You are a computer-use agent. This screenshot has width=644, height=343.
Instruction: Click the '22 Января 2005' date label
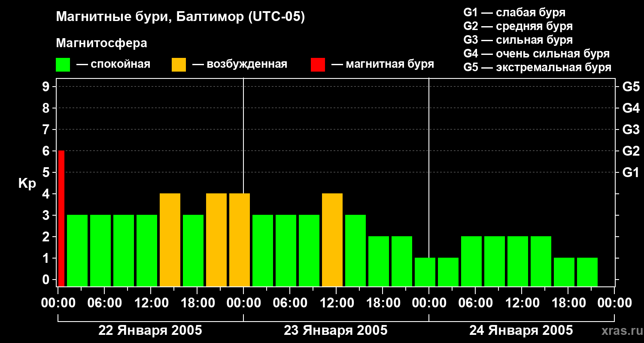(150, 331)
